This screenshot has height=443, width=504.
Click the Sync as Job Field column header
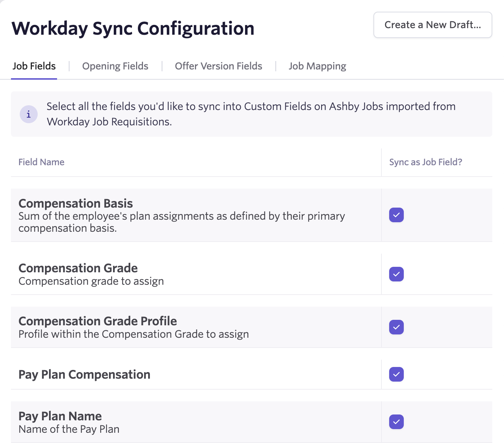pos(425,162)
